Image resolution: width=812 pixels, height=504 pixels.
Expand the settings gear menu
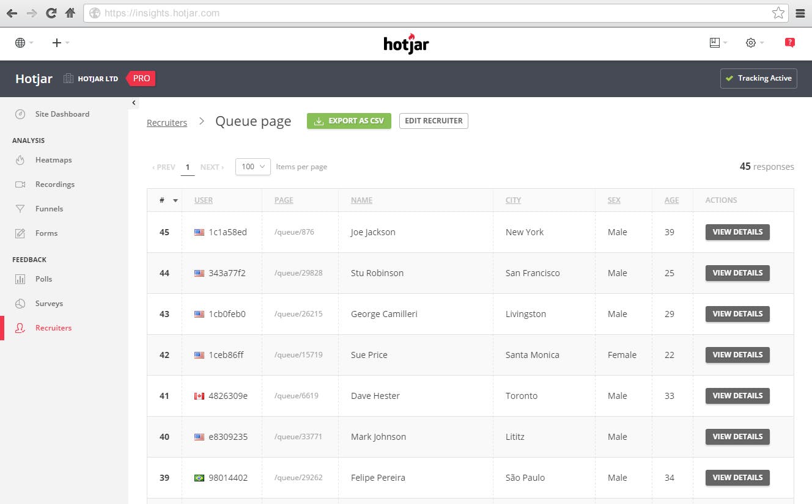[755, 43]
